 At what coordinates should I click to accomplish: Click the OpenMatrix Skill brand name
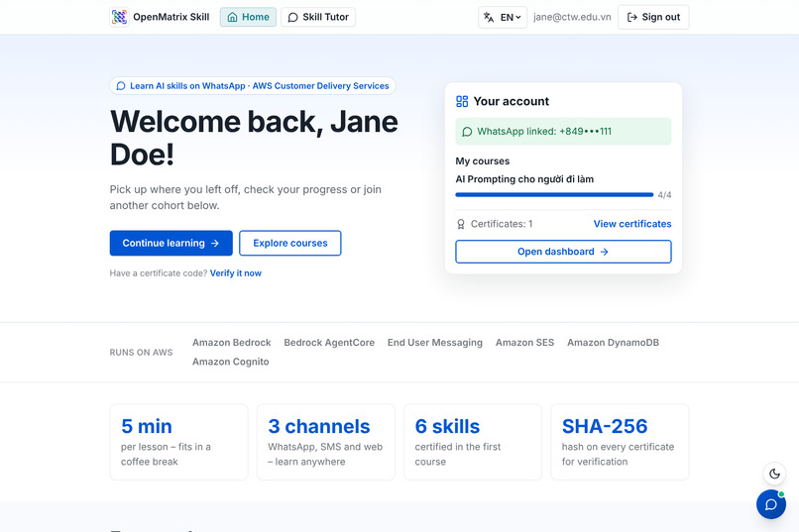click(171, 17)
